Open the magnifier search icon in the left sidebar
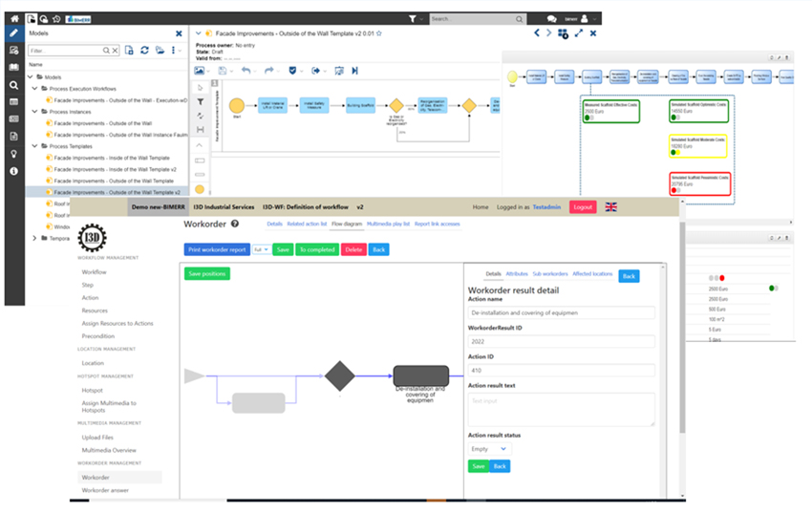This screenshot has height=514, width=812. (x=14, y=85)
